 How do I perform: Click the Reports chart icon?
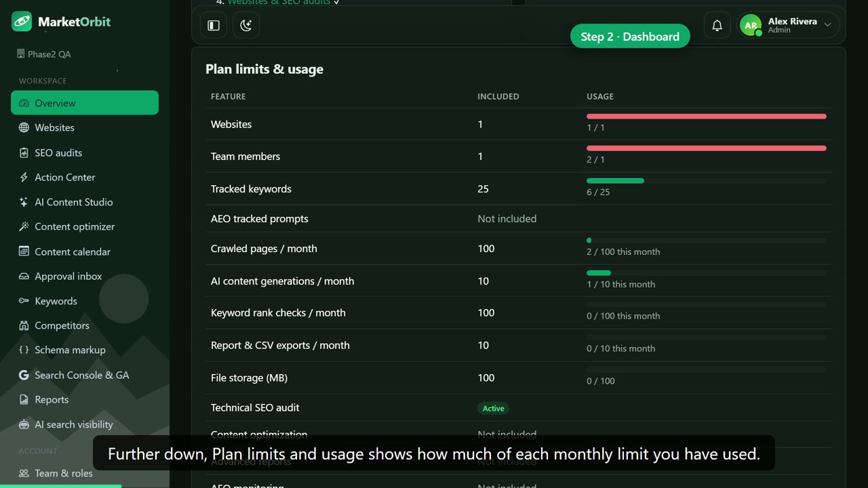click(24, 399)
